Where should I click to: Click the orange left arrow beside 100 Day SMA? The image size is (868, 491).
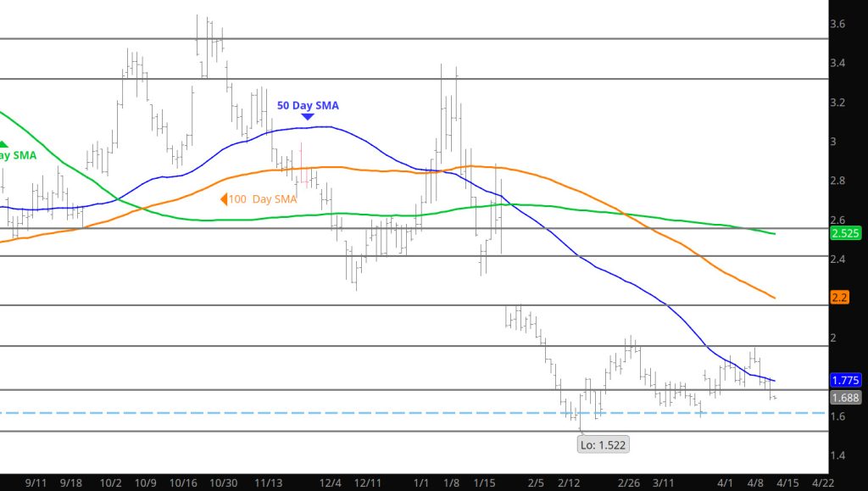(x=225, y=199)
